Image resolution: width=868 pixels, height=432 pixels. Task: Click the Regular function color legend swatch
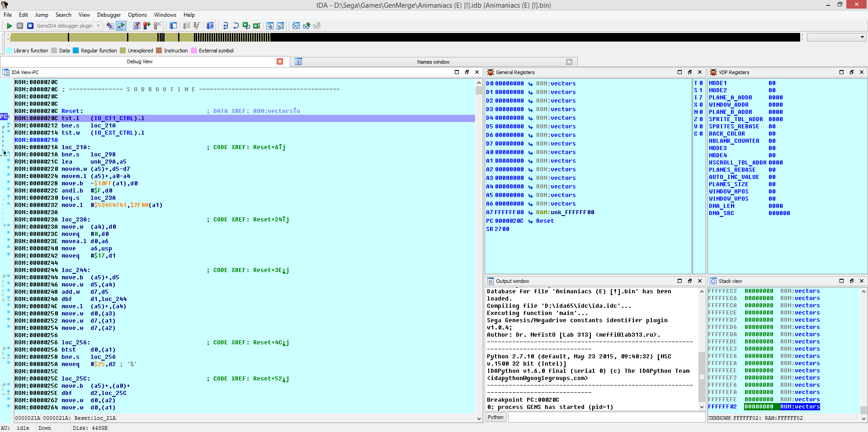(x=76, y=51)
